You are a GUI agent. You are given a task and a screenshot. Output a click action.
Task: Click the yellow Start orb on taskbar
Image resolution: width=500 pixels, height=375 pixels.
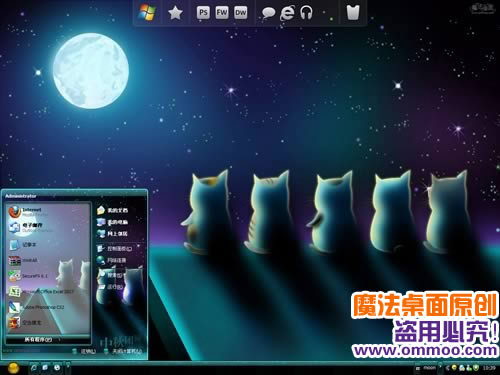click(13, 368)
